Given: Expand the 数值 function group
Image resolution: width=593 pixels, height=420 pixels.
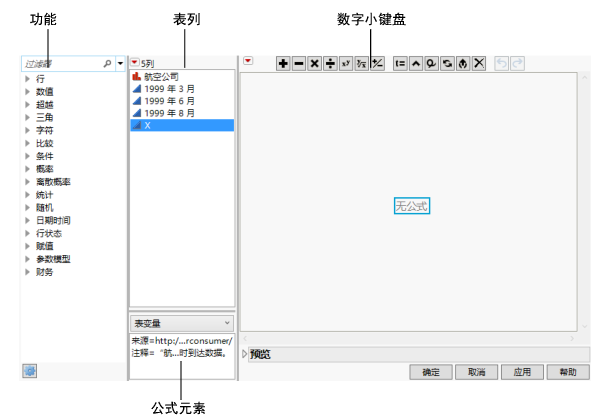Looking at the screenshot, I should 27,91.
